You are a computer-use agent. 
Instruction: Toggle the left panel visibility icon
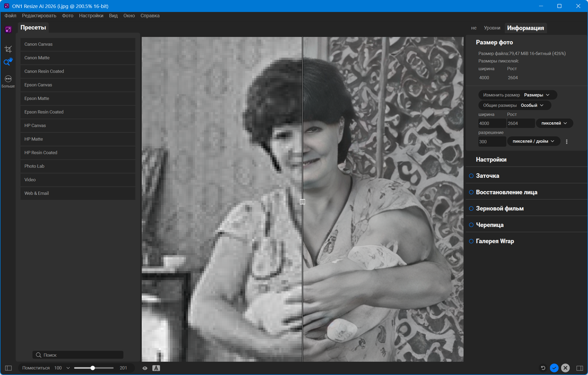coord(9,368)
